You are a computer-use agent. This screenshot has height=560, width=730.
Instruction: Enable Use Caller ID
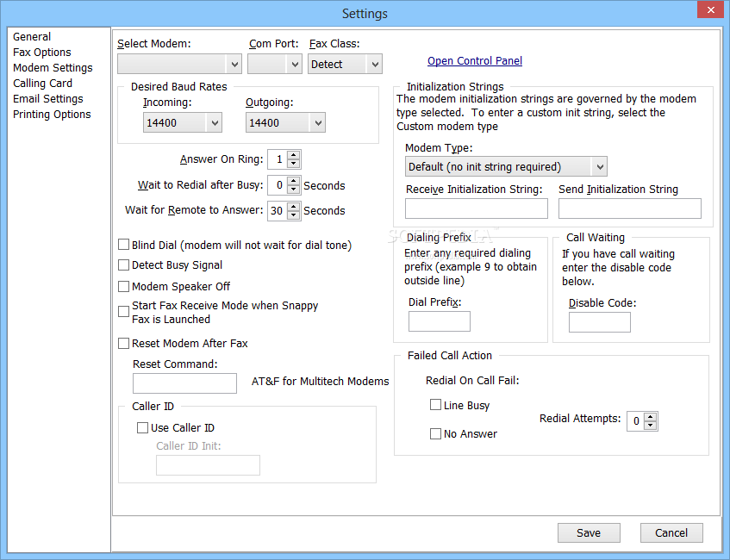tap(142, 428)
